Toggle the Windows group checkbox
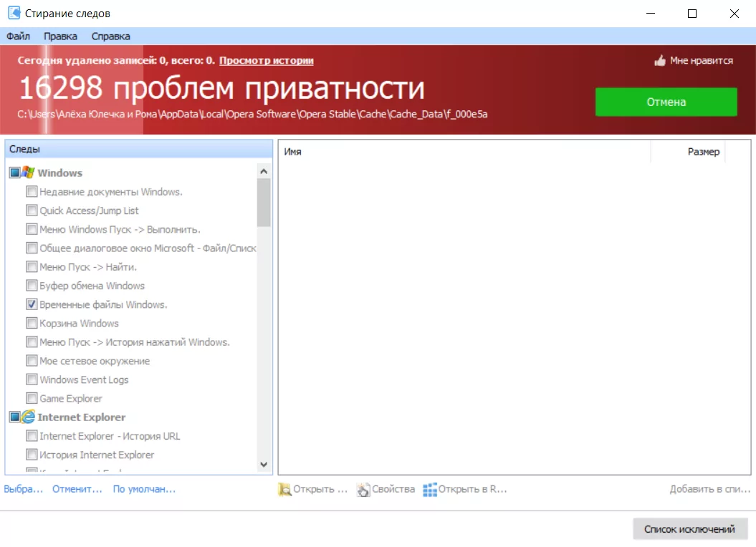The width and height of the screenshot is (756, 547). (15, 173)
